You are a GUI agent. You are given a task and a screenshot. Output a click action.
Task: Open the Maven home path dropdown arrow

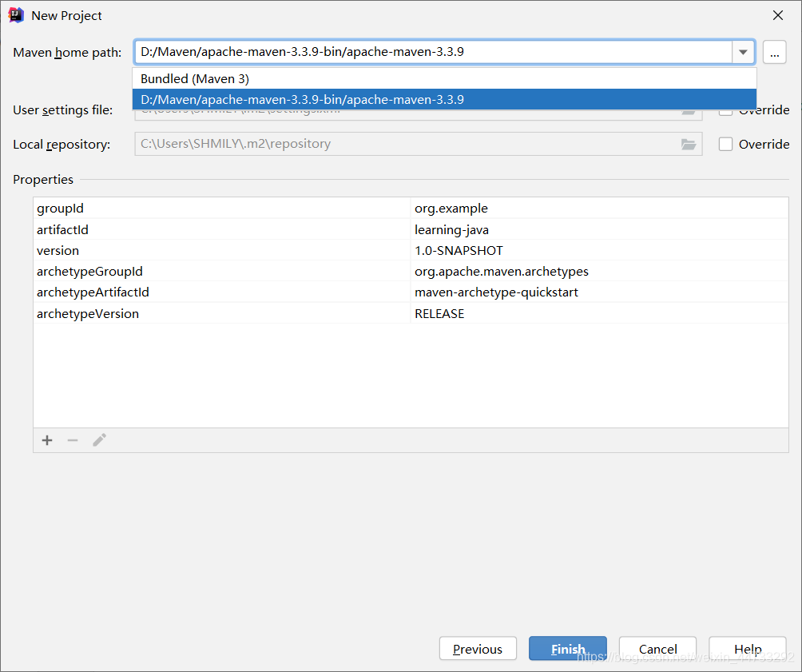[x=743, y=52]
